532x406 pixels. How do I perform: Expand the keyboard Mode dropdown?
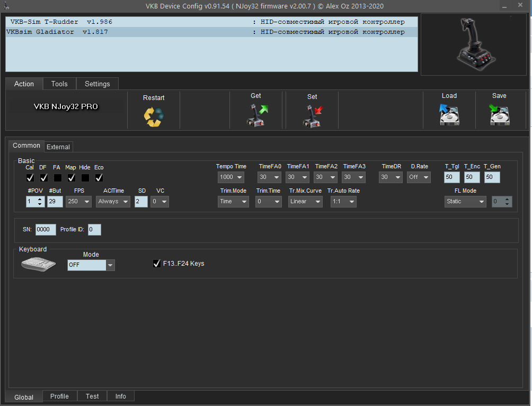pos(110,265)
